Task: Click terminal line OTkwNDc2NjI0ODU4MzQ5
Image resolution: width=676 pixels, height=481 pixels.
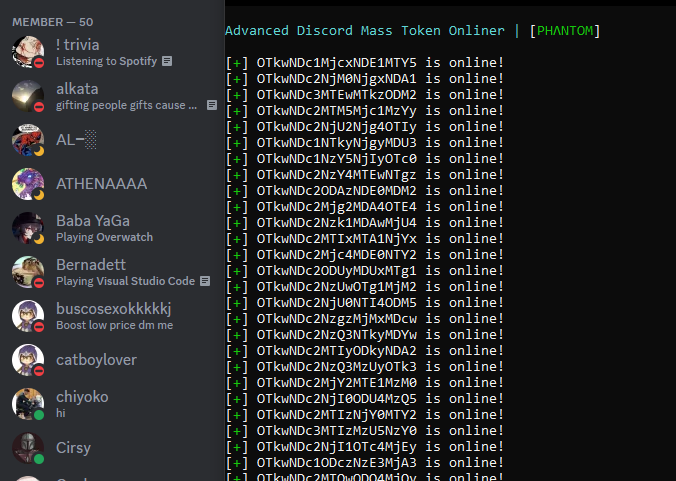Action: point(365,398)
